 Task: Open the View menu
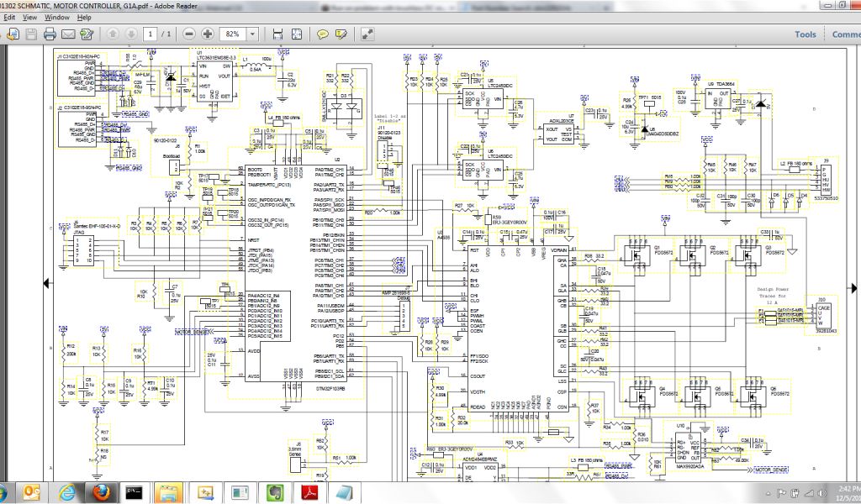point(30,17)
